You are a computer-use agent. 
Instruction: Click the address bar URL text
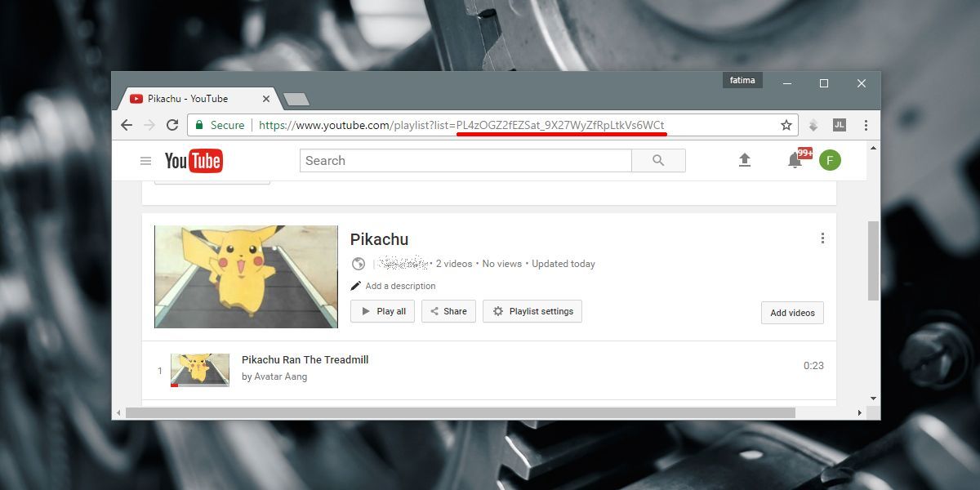click(461, 125)
